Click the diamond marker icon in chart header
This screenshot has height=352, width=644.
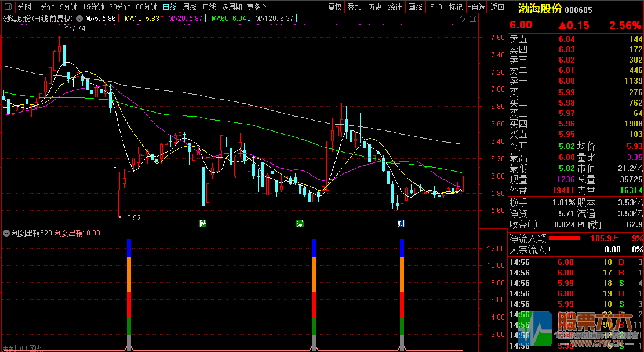pos(463,19)
